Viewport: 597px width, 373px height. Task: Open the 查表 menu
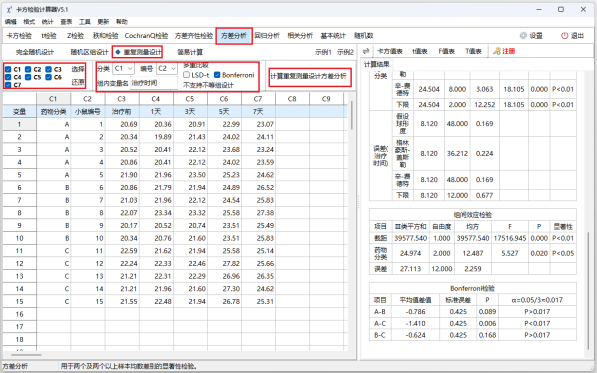click(x=66, y=22)
